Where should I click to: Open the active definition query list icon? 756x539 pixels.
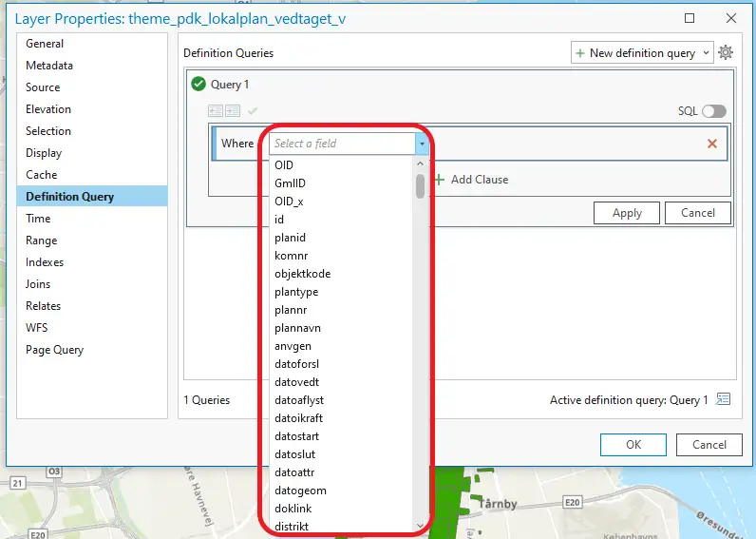[x=724, y=400]
